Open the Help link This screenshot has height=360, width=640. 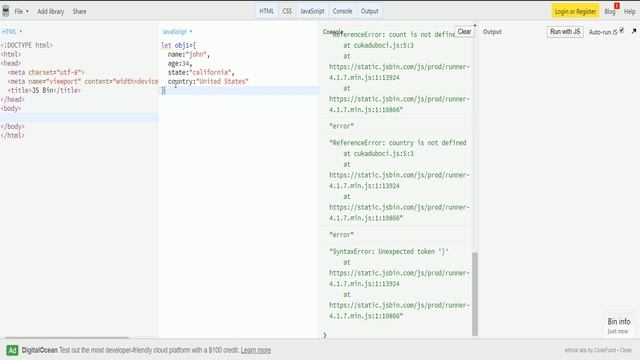[x=629, y=12]
